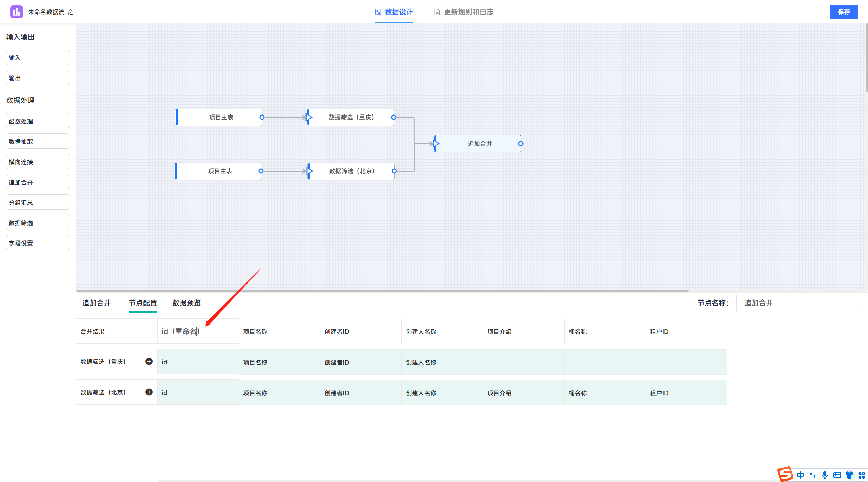Click 项目名称 cell in 数据筛选（重庆）row
The image size is (868, 482).
point(279,362)
